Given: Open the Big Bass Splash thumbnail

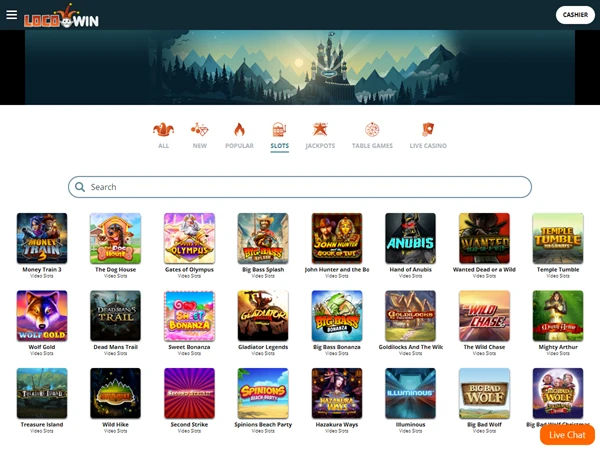Looking at the screenshot, I should click(x=263, y=238).
